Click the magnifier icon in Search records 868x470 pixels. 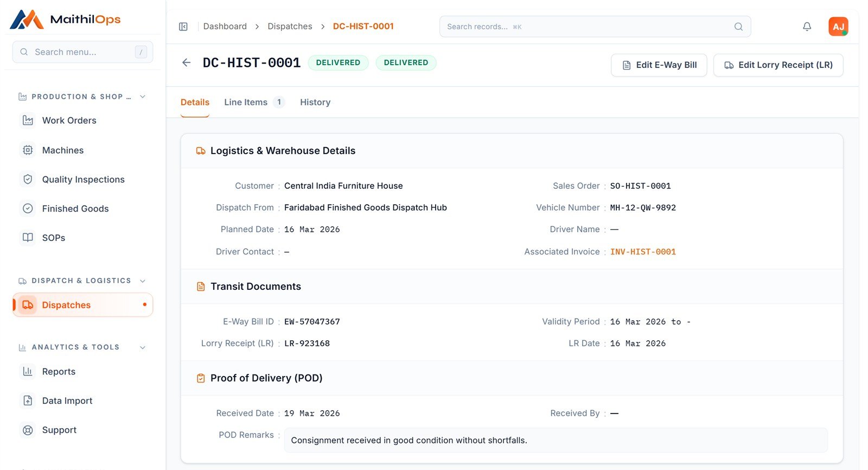point(738,27)
